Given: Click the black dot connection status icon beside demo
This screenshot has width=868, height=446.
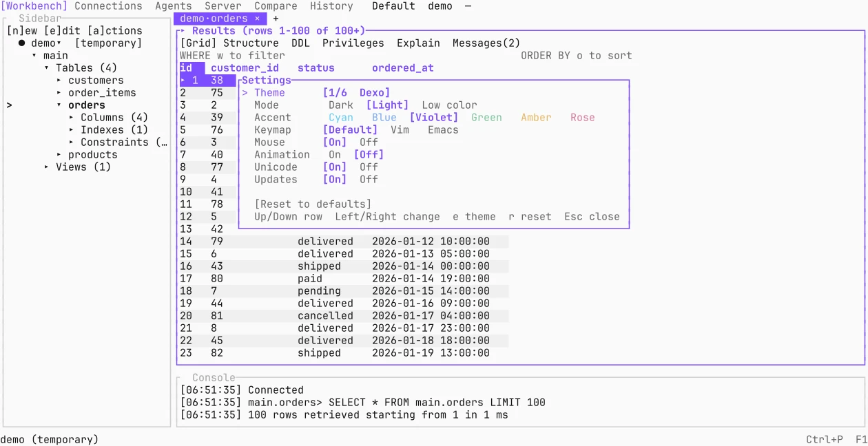Looking at the screenshot, I should [x=22, y=43].
